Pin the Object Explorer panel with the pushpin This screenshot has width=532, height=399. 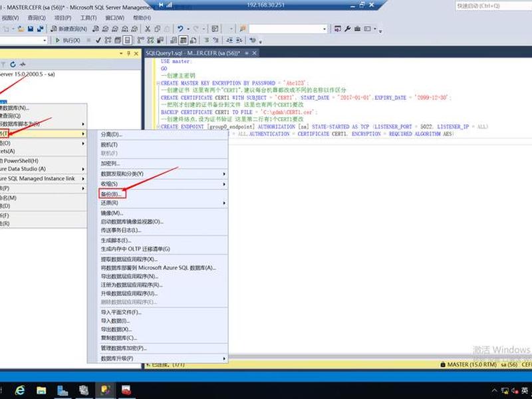click(x=128, y=53)
